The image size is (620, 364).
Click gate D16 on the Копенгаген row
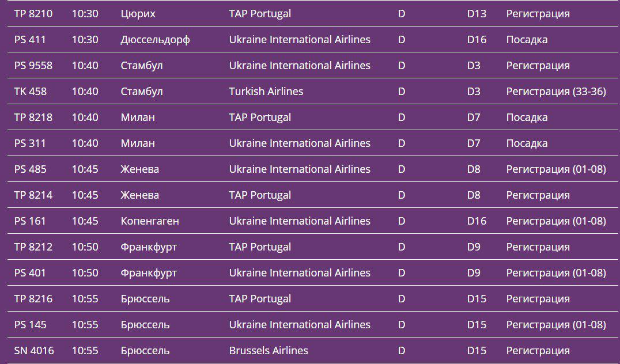477,221
